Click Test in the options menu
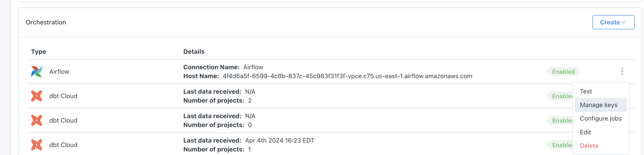 (x=586, y=91)
